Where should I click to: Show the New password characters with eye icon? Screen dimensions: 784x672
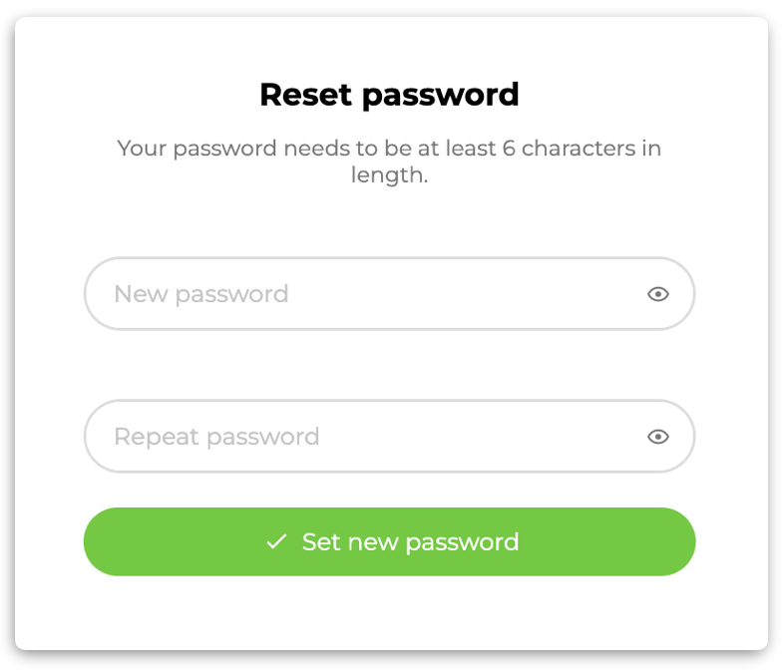pyautogui.click(x=658, y=294)
